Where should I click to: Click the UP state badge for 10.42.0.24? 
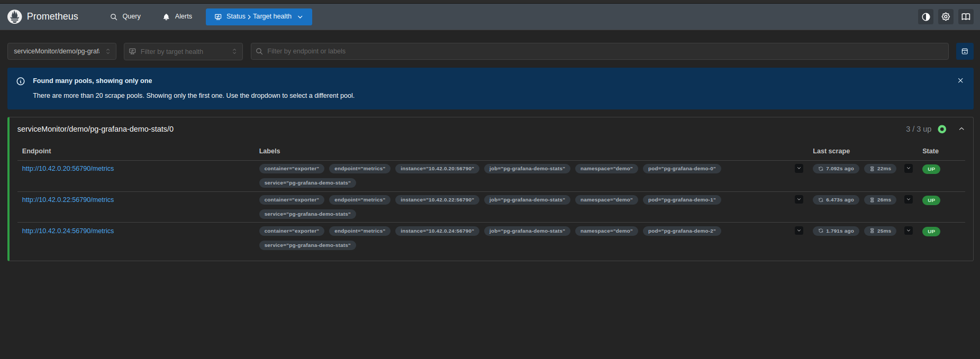pyautogui.click(x=931, y=232)
